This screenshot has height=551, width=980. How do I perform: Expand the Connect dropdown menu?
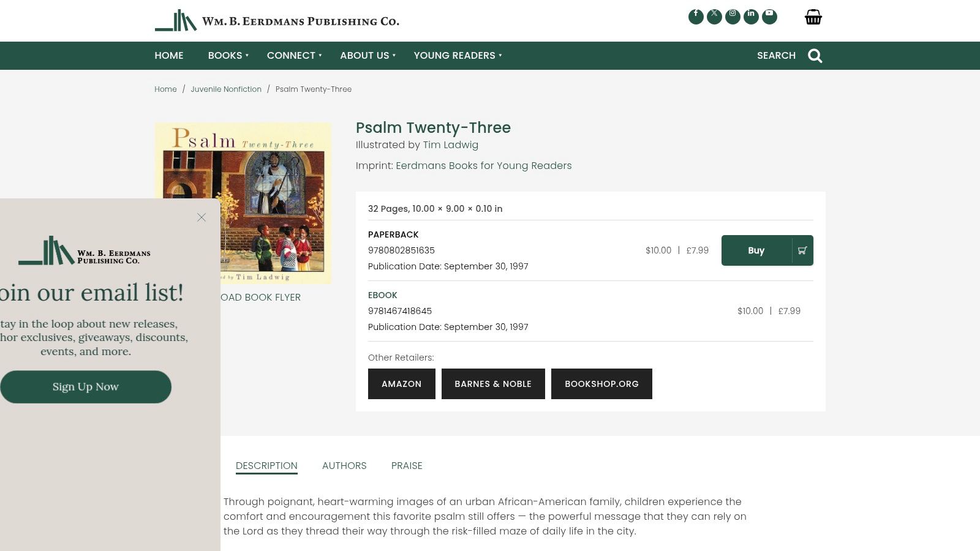pyautogui.click(x=294, y=56)
